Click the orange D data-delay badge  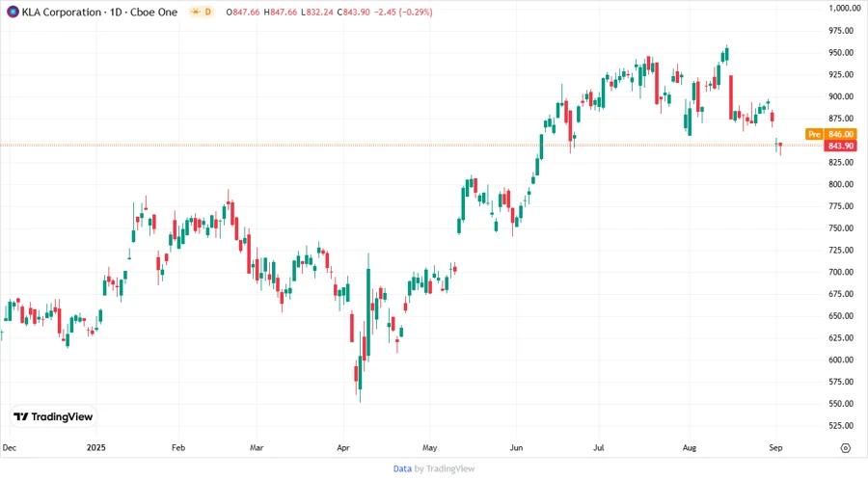208,12
